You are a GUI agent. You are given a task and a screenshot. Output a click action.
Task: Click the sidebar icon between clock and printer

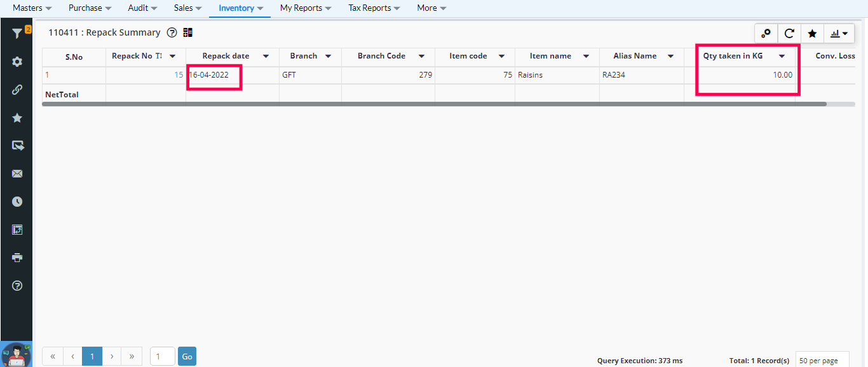pyautogui.click(x=17, y=230)
